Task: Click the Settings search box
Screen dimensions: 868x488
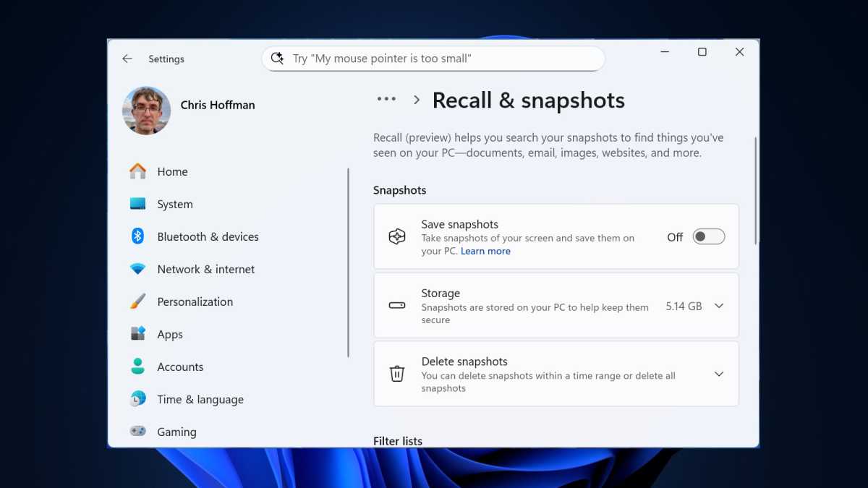Action: click(x=433, y=59)
